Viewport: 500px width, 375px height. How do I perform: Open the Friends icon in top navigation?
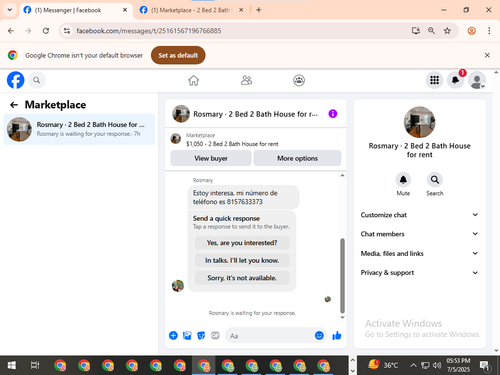tap(246, 80)
